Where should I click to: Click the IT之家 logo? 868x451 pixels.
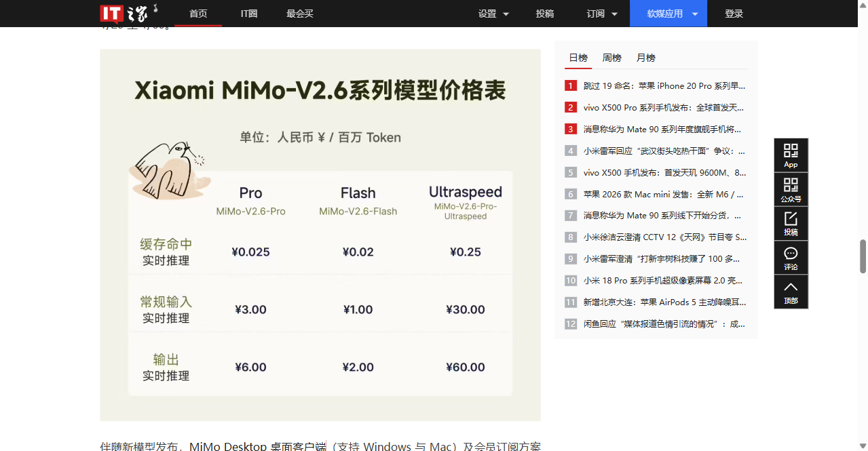click(129, 13)
